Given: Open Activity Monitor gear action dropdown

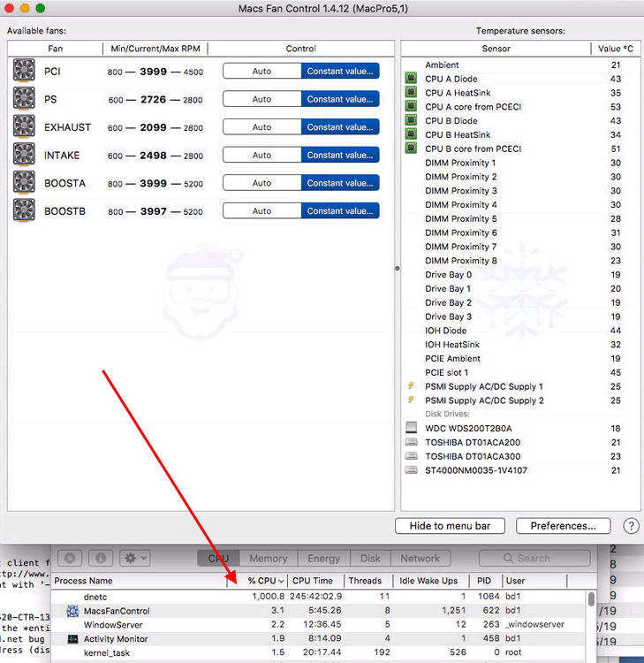Looking at the screenshot, I should coord(135,558).
